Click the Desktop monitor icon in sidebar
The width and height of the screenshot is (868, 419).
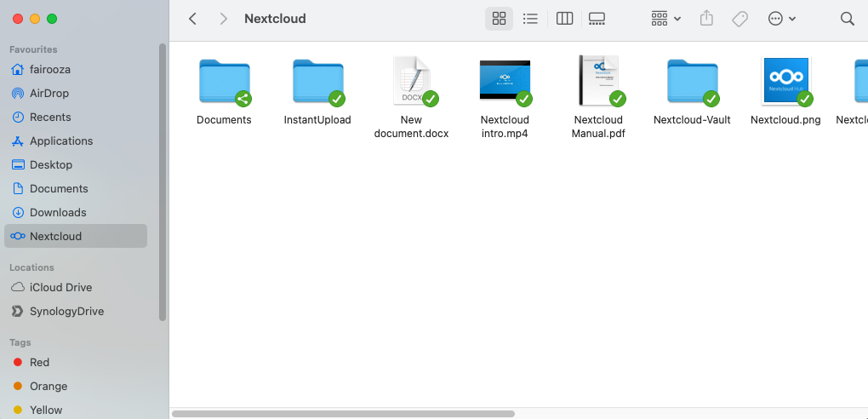tap(18, 165)
